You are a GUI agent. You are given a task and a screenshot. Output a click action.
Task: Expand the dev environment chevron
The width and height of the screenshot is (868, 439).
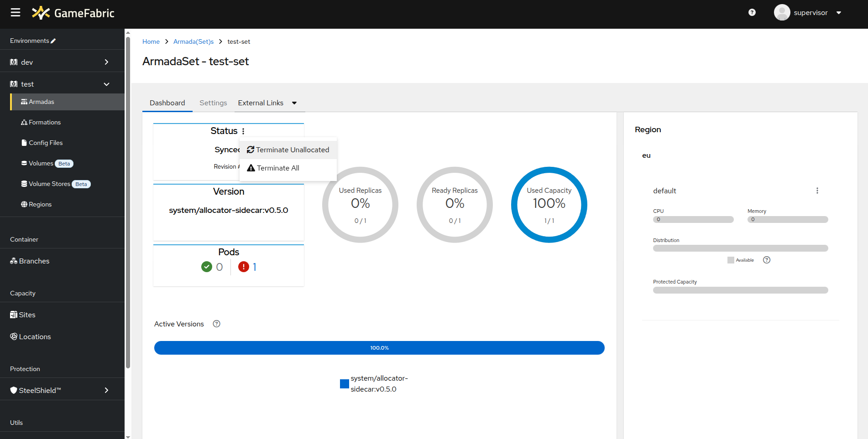(x=106, y=62)
